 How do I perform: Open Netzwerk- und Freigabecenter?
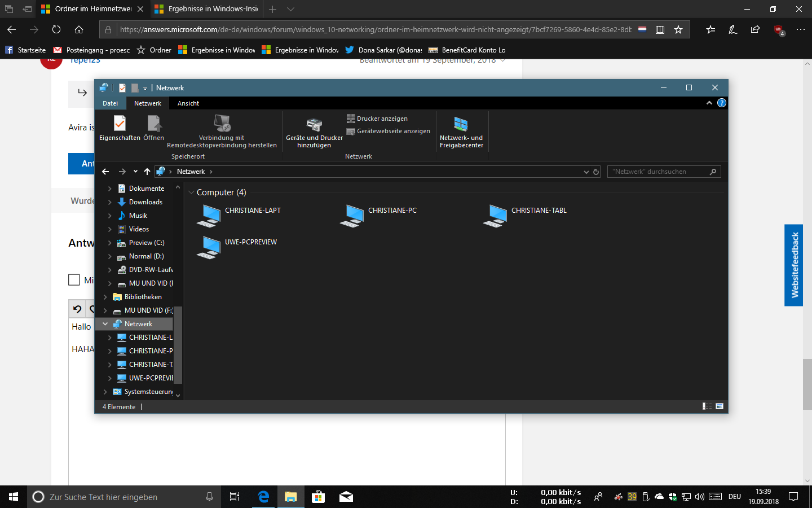pyautogui.click(x=461, y=133)
